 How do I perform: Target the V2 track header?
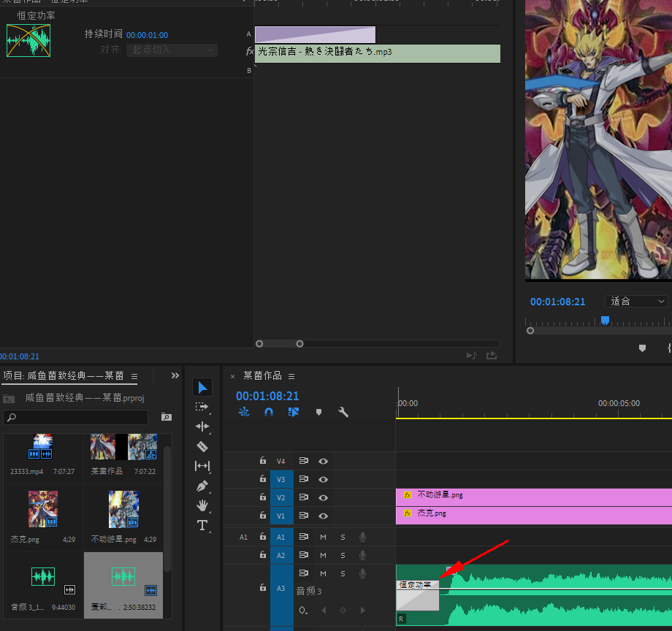(281, 498)
